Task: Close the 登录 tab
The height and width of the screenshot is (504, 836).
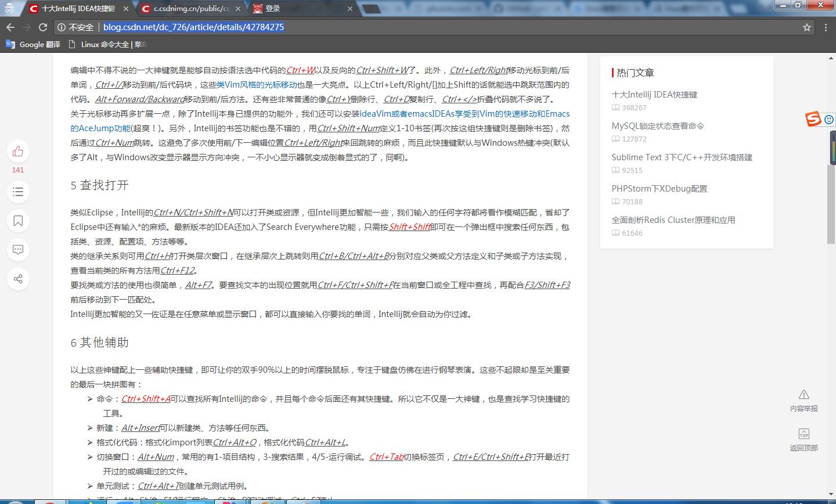Action: [349, 9]
